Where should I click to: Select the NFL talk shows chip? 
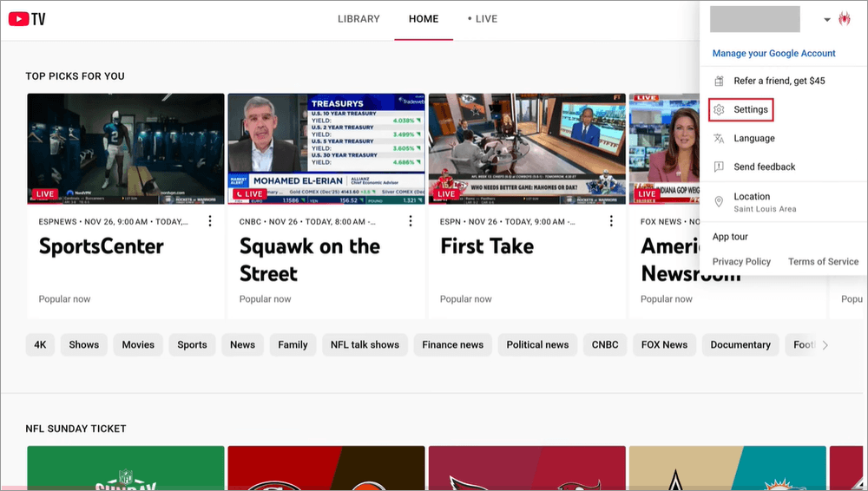coord(365,345)
